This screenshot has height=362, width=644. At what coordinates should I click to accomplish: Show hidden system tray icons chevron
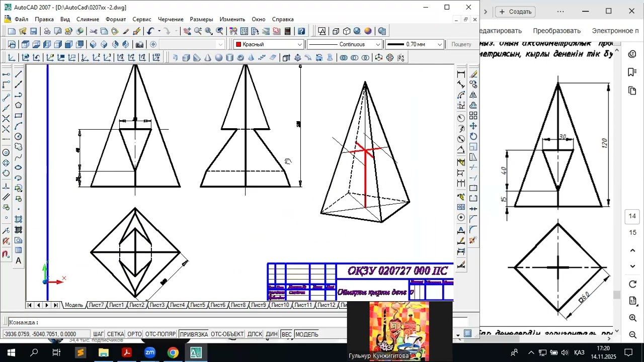[531, 352]
